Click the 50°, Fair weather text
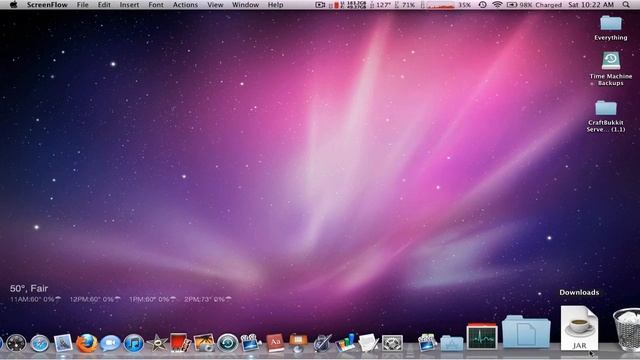Image resolution: width=640 pixels, height=360 pixels. coord(29,289)
